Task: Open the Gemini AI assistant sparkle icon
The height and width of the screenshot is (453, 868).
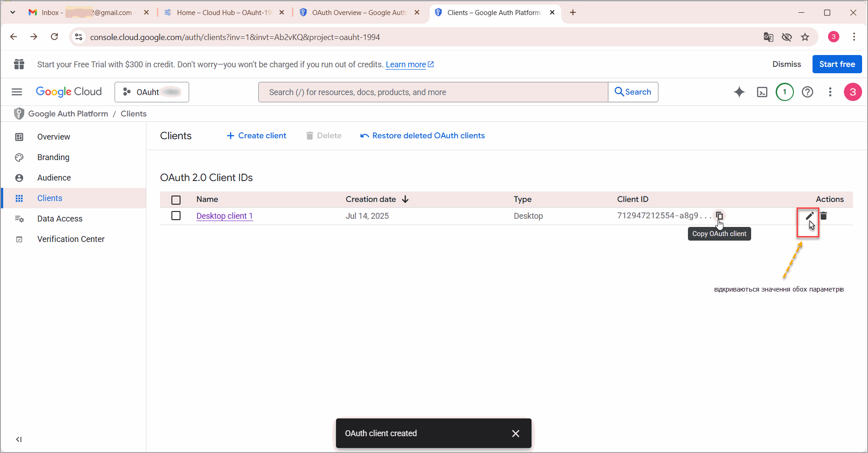Action: [x=739, y=92]
